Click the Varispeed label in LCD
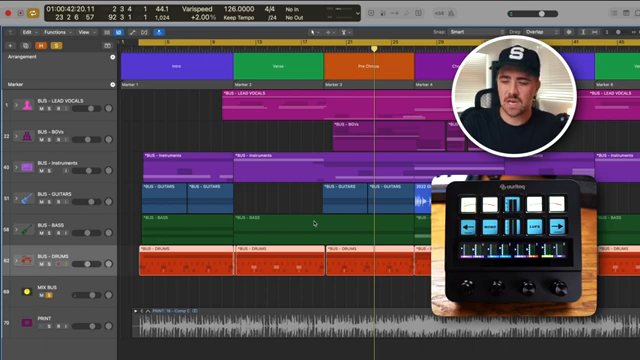This screenshot has height=360, width=640. (x=197, y=9)
